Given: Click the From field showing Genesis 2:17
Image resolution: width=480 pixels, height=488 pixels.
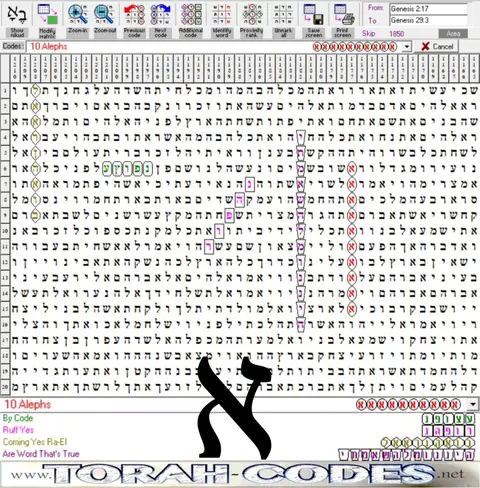Looking at the screenshot, I should point(429,9).
